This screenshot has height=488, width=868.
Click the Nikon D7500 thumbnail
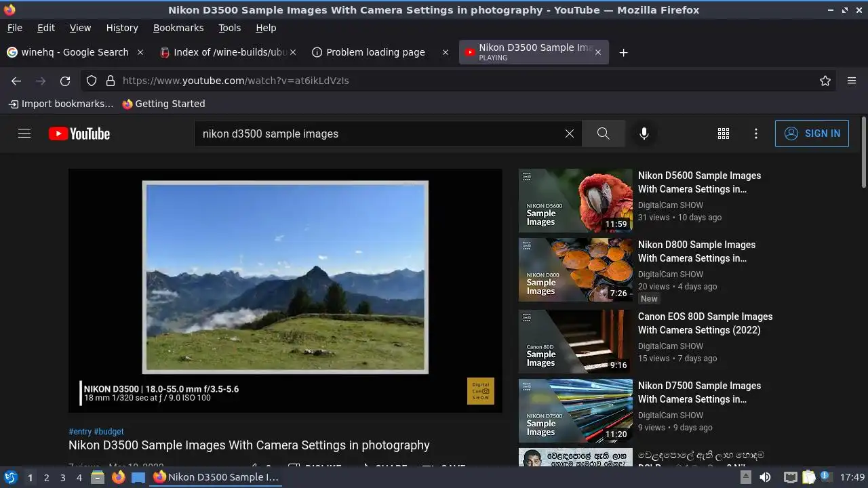click(x=576, y=411)
